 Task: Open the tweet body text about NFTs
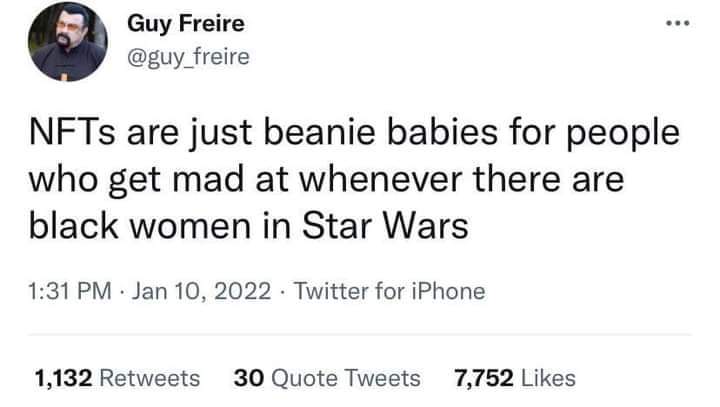tap(354, 179)
